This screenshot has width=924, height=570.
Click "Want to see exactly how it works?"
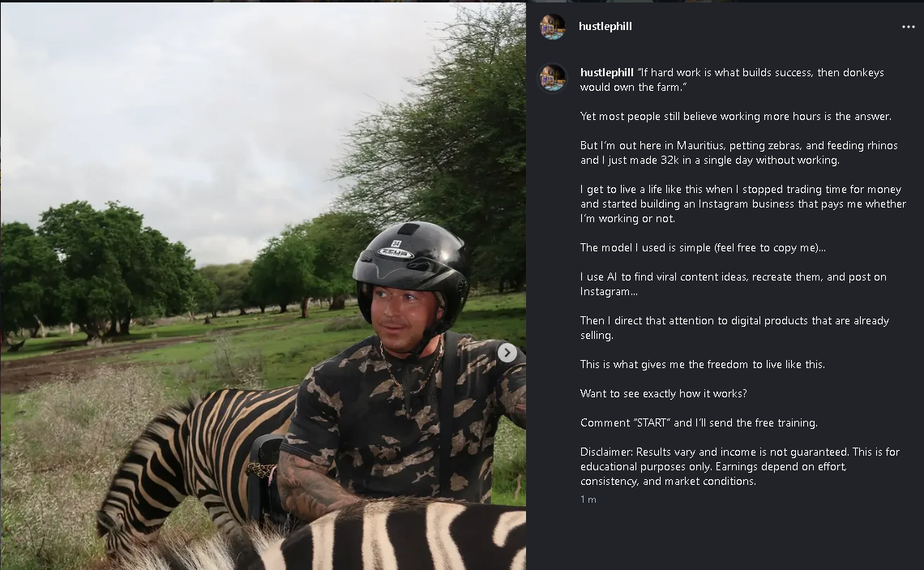point(661,394)
